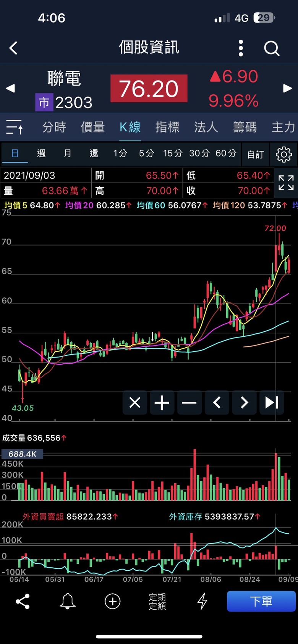Select 30分 interval

click(199, 153)
